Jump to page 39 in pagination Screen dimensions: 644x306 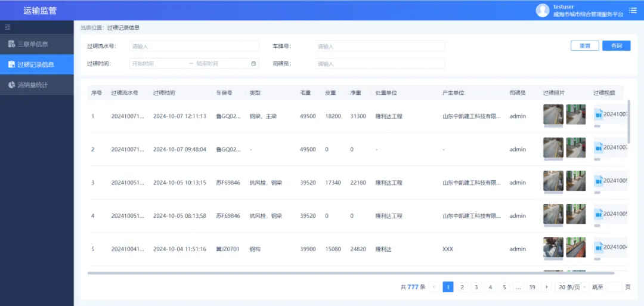tap(532, 287)
